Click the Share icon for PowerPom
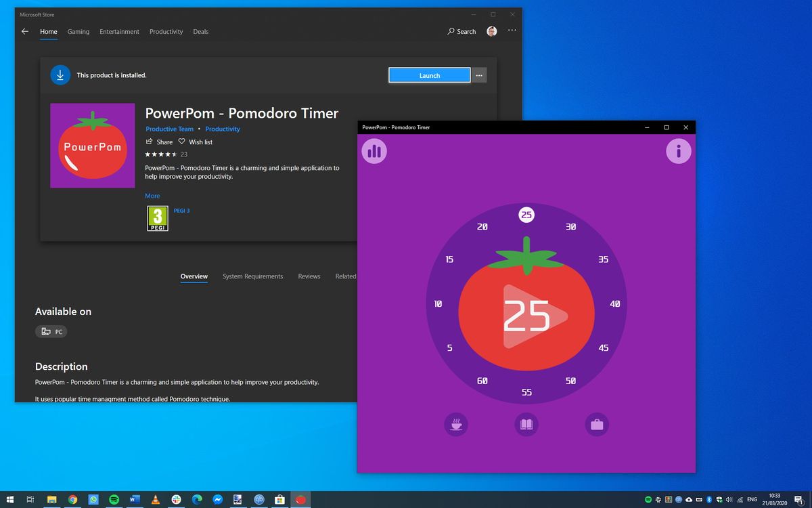 pos(159,142)
